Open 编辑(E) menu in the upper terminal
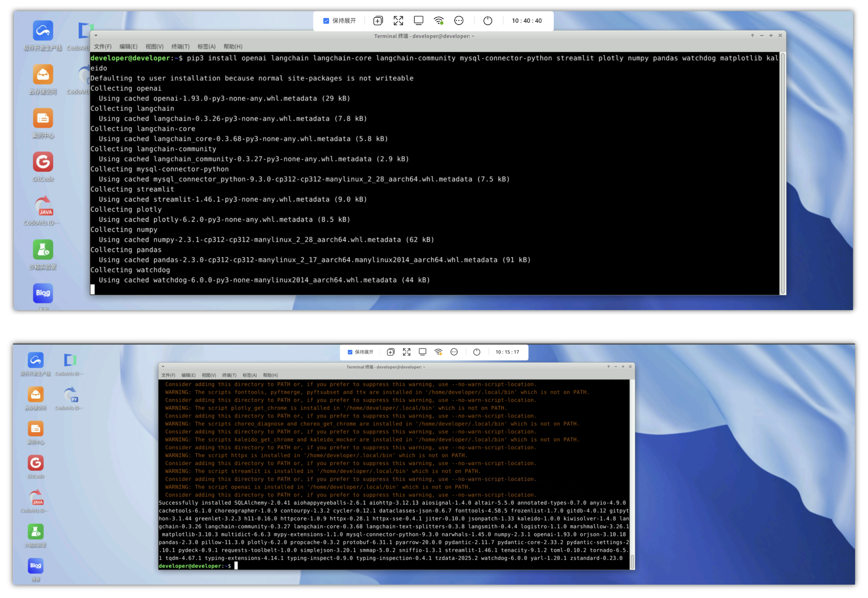Viewport: 868px width, 598px height. click(x=129, y=46)
